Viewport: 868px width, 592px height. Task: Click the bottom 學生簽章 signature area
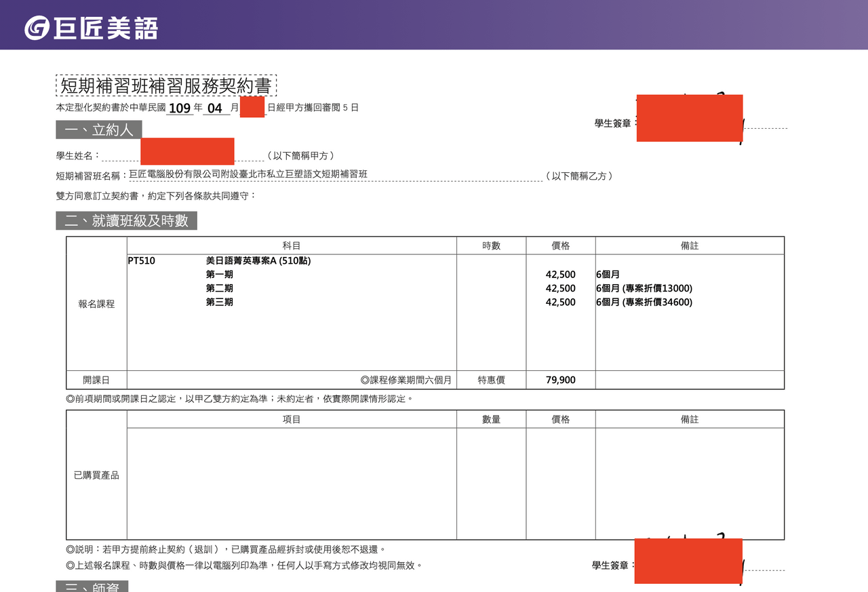(688, 561)
